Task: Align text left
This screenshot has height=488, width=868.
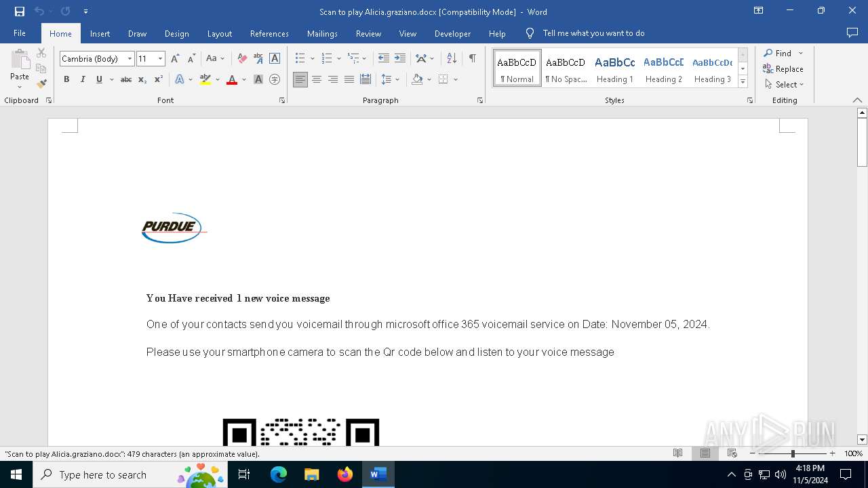Action: click(x=300, y=79)
